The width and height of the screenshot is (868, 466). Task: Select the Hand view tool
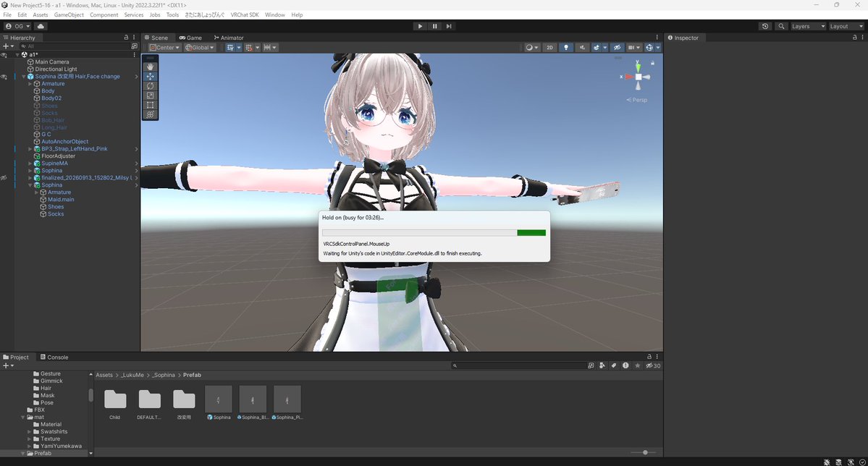pos(150,67)
